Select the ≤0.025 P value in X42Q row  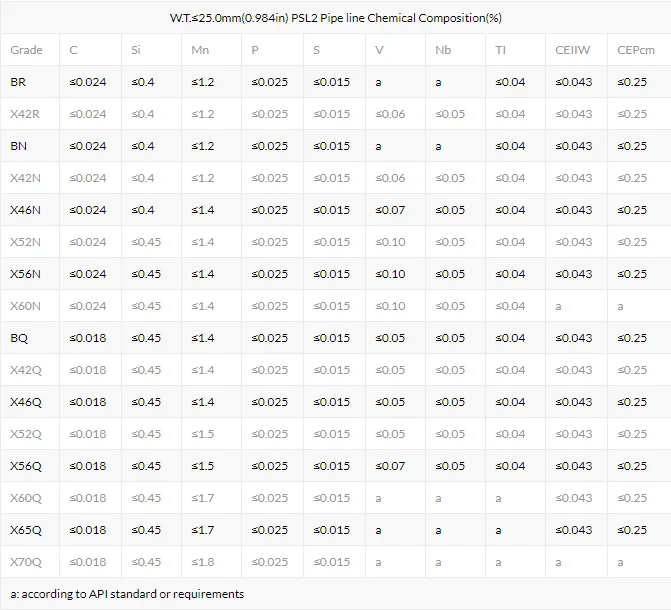point(270,370)
